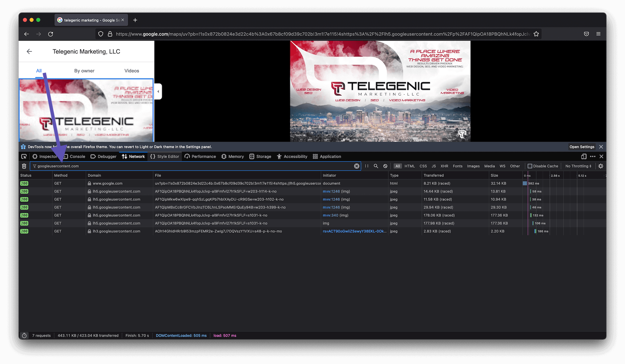Click the Open Settings button
Viewport: 625px width, 364px height.
tap(582, 147)
